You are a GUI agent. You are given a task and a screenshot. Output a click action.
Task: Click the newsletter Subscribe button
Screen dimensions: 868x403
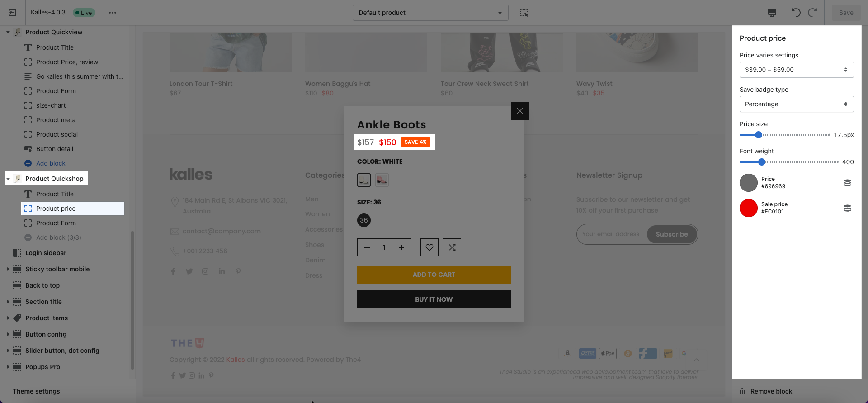click(x=672, y=234)
